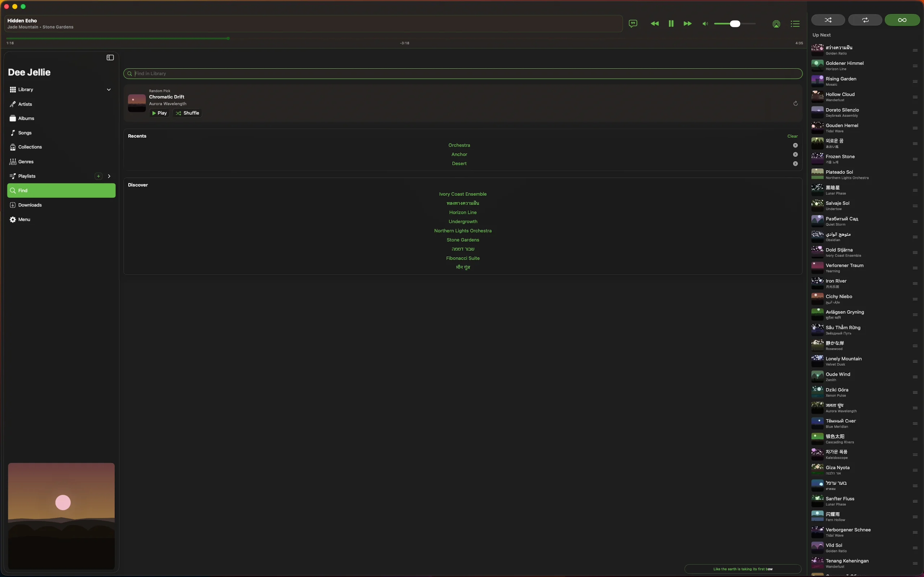
Task: Expand the Playlists chevron arrow
Action: click(109, 176)
